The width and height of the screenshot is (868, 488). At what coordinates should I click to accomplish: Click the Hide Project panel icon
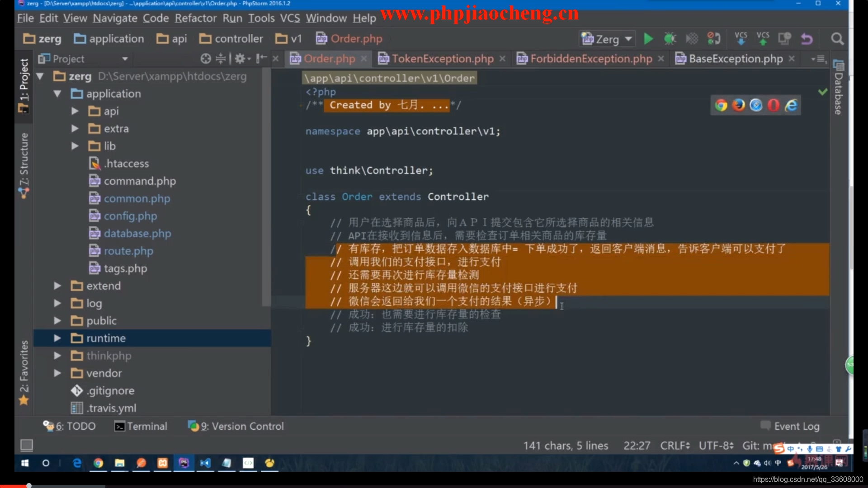coord(262,59)
